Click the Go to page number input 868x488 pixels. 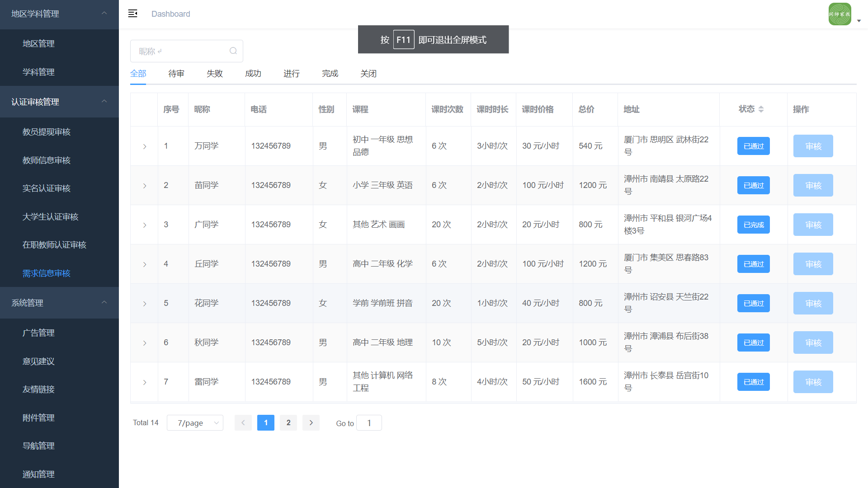click(x=369, y=423)
